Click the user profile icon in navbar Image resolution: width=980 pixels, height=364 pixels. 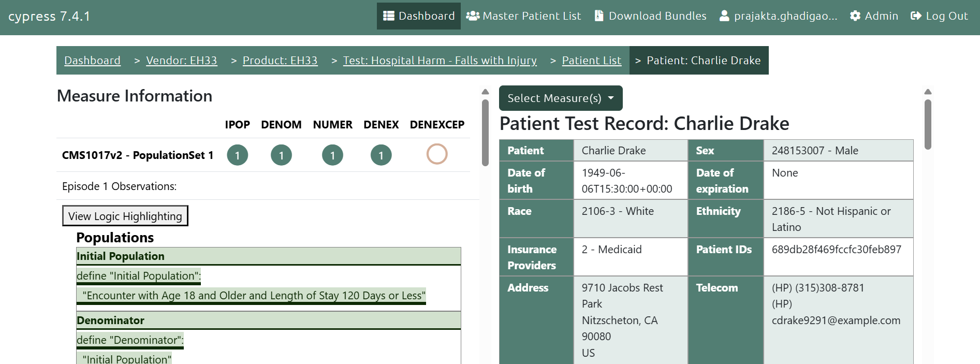point(724,16)
